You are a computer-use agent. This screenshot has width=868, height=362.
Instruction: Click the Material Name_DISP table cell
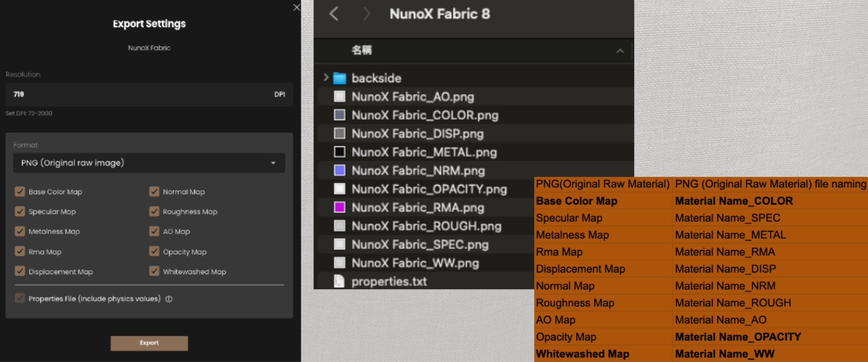770,269
